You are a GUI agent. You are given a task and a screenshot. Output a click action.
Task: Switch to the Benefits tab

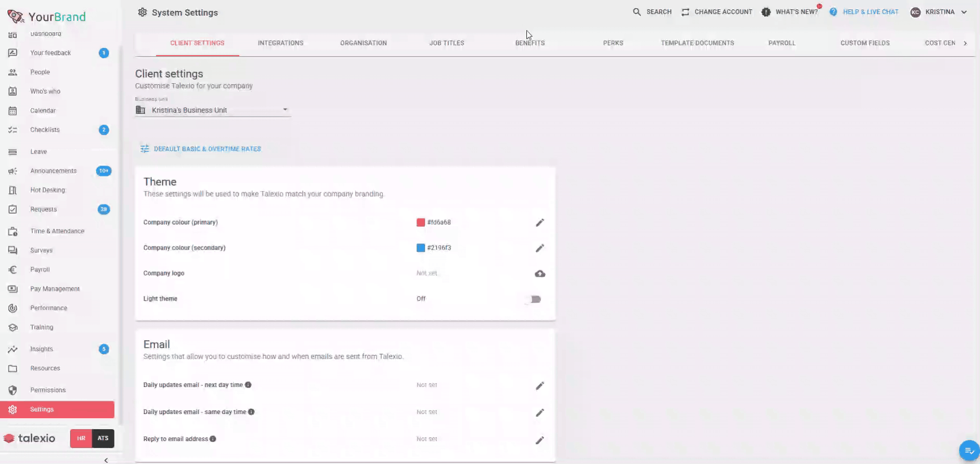tap(530, 43)
